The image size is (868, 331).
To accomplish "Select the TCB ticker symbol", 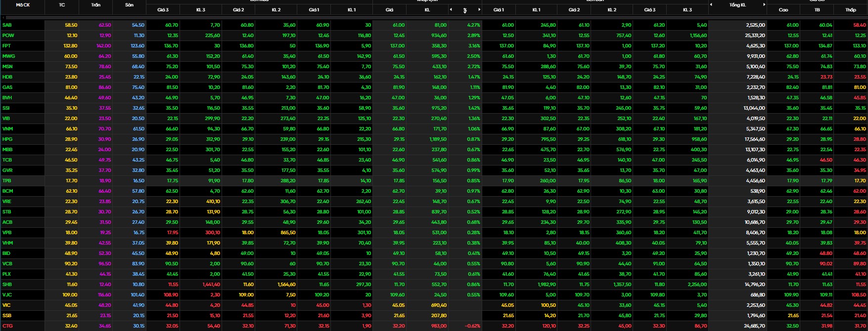I will tap(7, 160).
